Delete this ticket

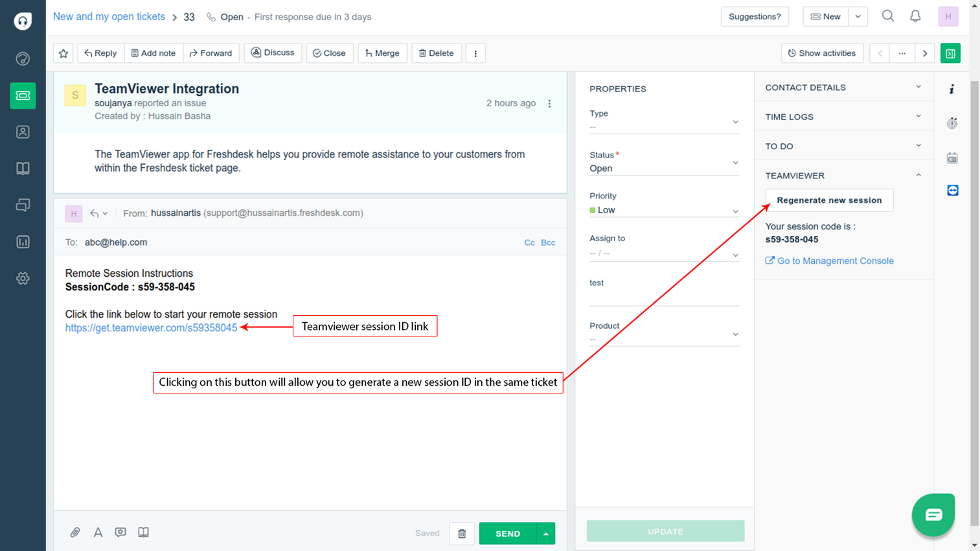click(437, 53)
